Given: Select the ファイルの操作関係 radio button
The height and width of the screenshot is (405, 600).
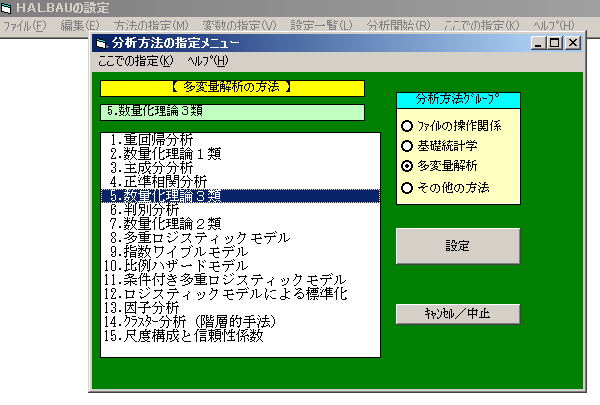Looking at the screenshot, I should click(406, 126).
